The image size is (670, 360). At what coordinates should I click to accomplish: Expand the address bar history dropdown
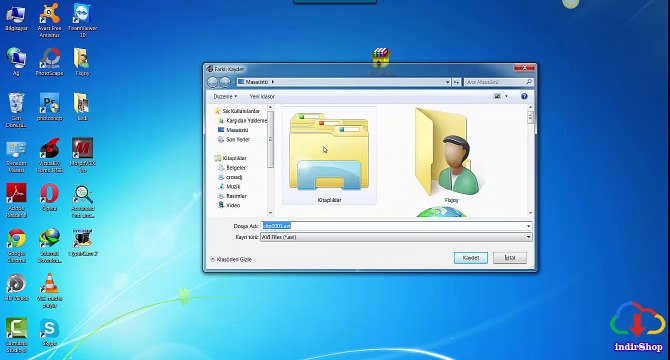coord(447,82)
